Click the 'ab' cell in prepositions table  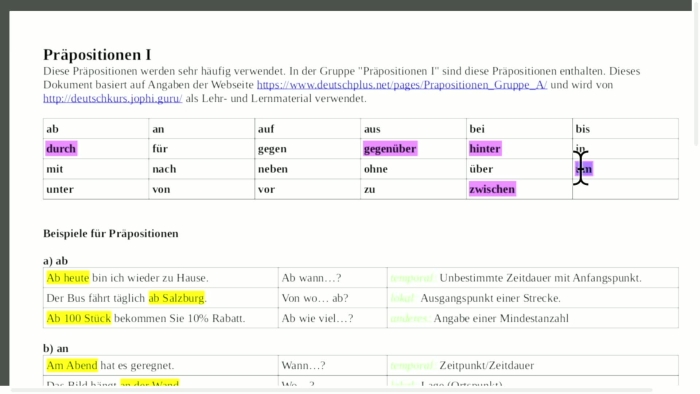96,129
